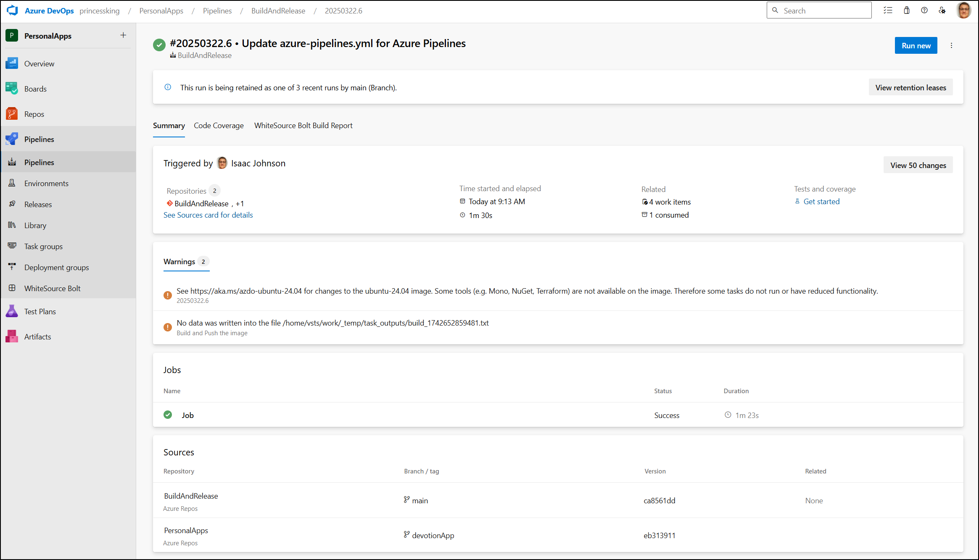Click View retention leases button
The height and width of the screenshot is (560, 979).
pyautogui.click(x=910, y=87)
